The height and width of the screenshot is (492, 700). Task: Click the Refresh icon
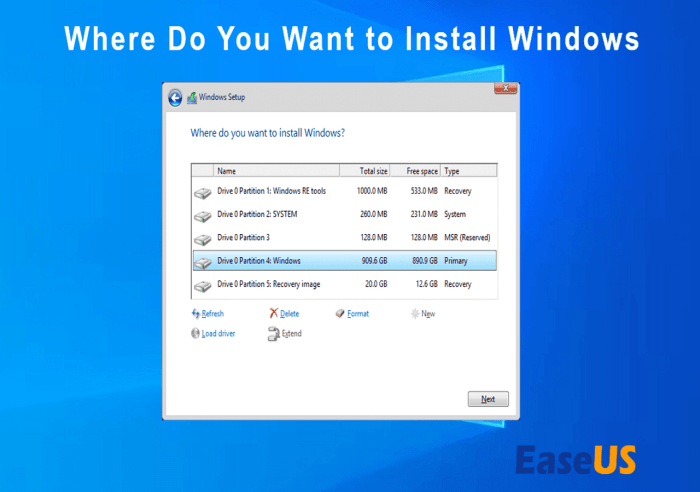(x=195, y=313)
